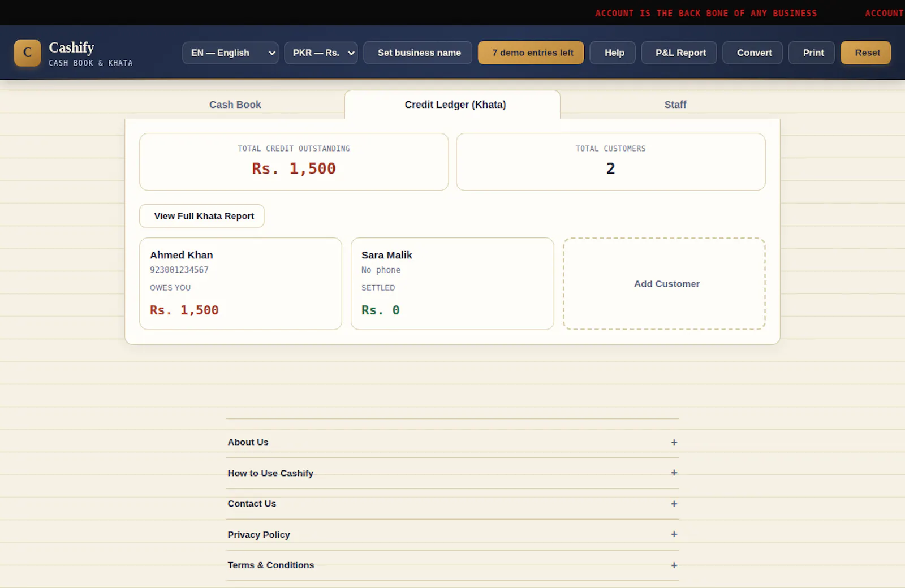The image size is (905, 588).
Task: Click the Total Customers value 2
Action: pyautogui.click(x=610, y=168)
